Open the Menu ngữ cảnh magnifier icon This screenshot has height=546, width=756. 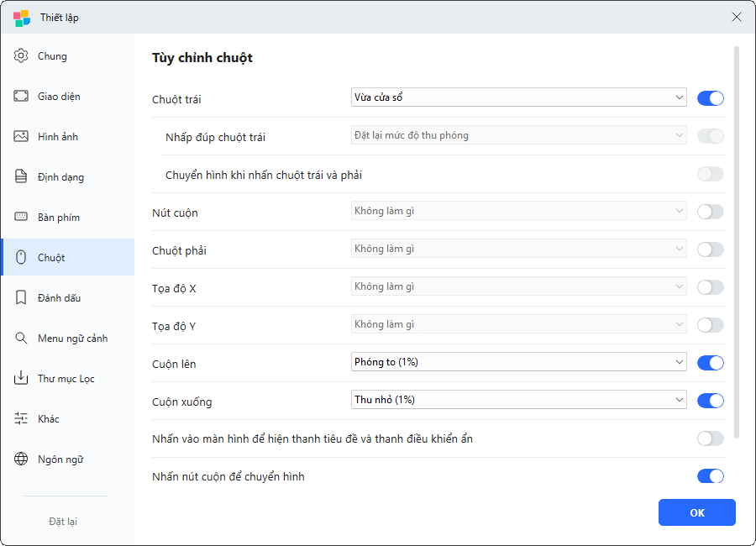tap(21, 339)
